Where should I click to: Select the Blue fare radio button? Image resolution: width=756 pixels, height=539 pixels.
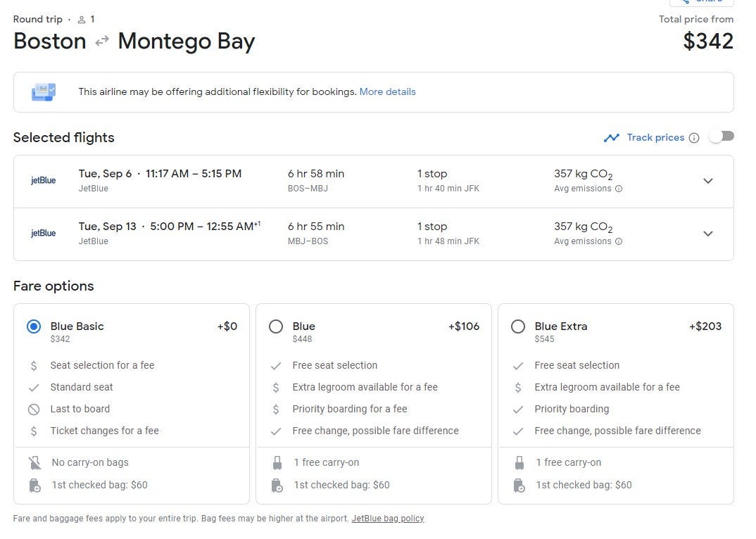pos(276,326)
